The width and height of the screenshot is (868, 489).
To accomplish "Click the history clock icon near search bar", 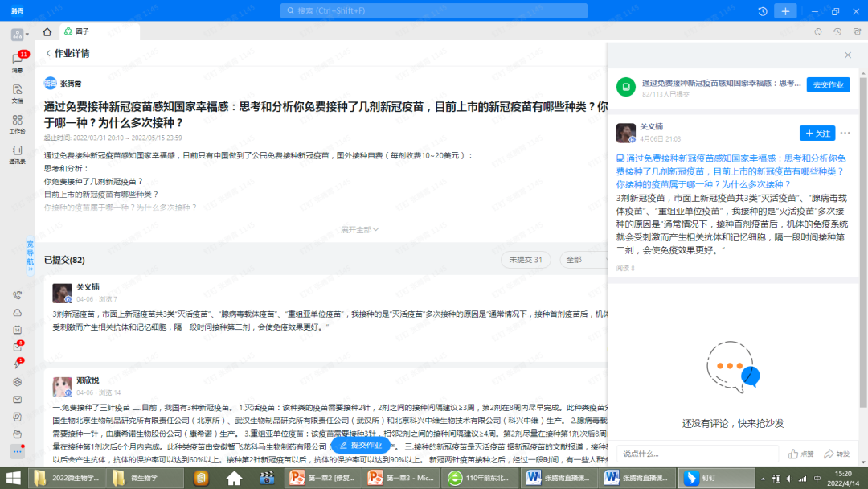I will coord(764,11).
